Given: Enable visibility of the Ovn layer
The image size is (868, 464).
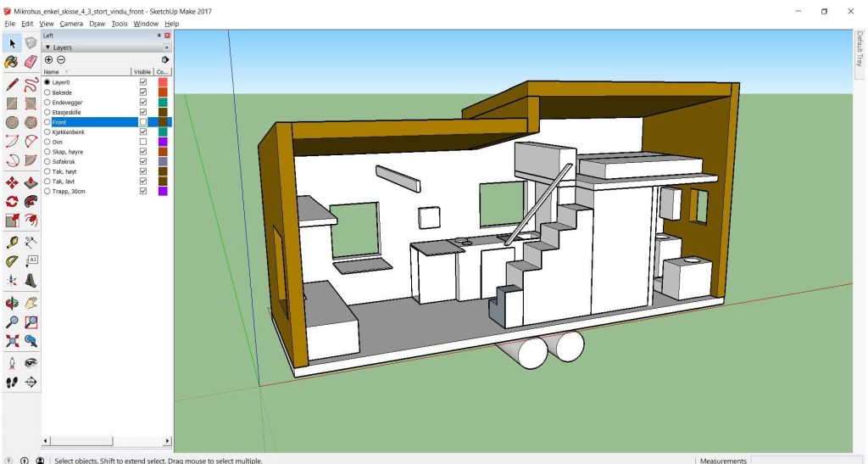Looking at the screenshot, I should [x=143, y=142].
